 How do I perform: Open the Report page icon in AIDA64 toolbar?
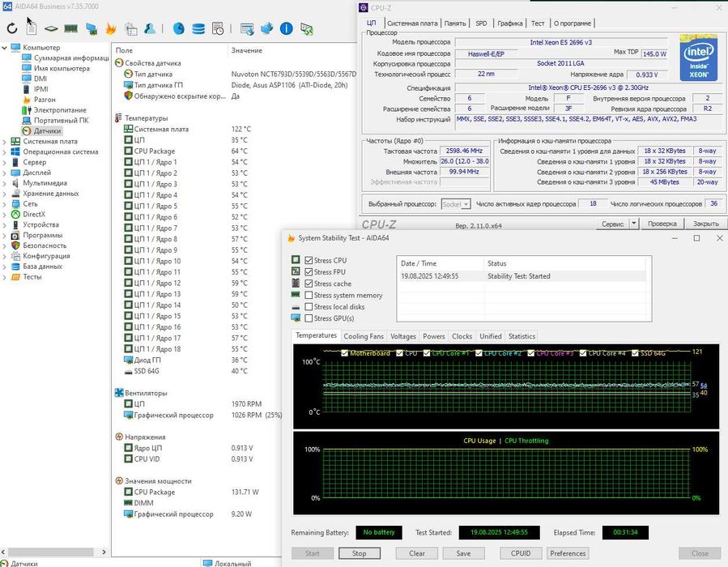pyautogui.click(x=31, y=28)
